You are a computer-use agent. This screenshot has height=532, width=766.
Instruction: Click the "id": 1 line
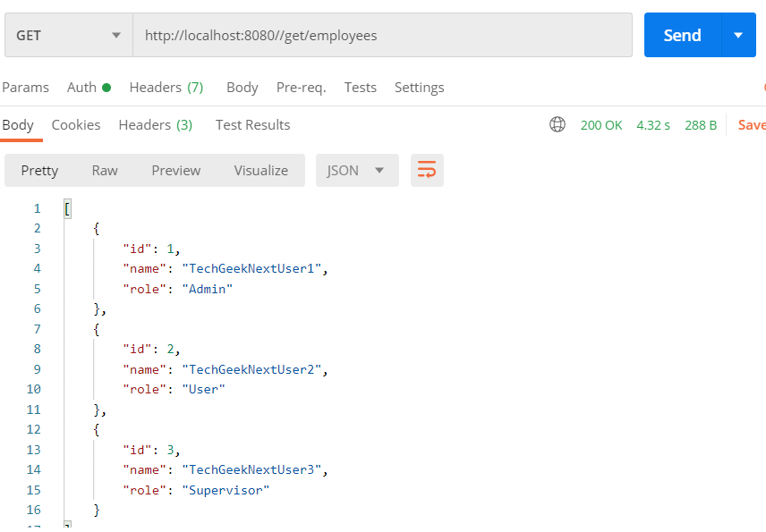pos(151,249)
